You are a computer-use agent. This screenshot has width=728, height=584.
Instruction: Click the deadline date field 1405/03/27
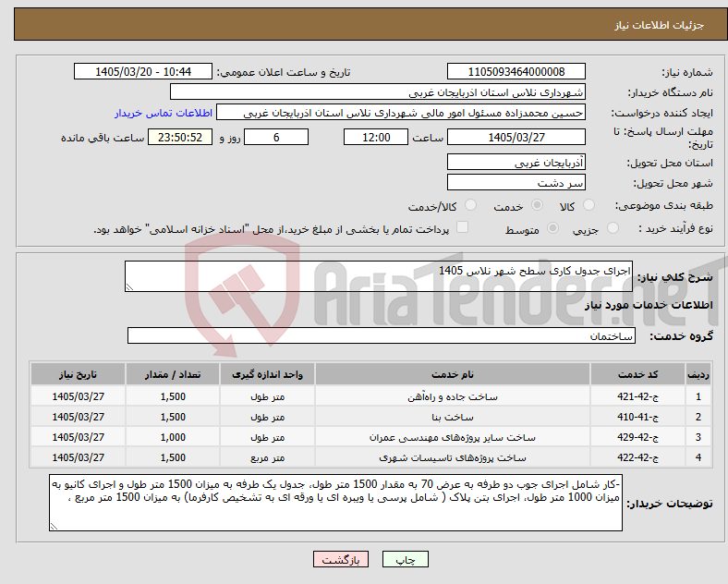[516, 138]
